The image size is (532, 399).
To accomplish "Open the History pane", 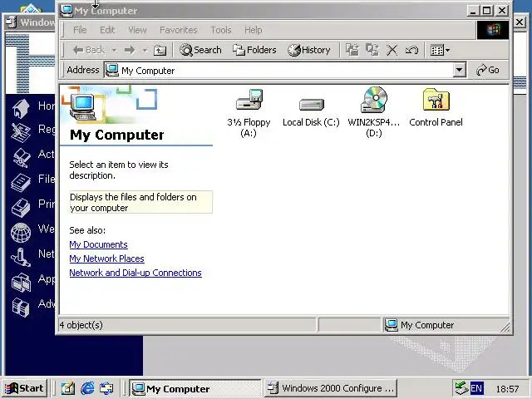I will coord(309,50).
